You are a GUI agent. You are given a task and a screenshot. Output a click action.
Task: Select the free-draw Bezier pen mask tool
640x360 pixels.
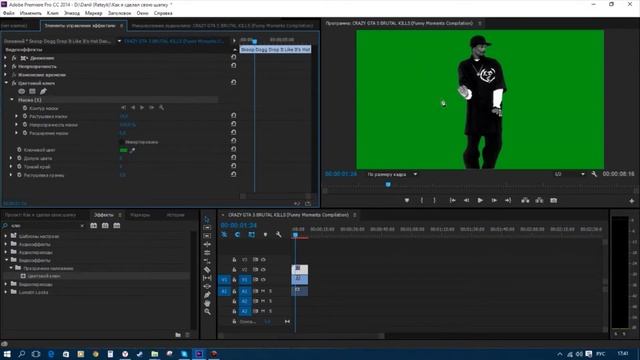coord(43,91)
